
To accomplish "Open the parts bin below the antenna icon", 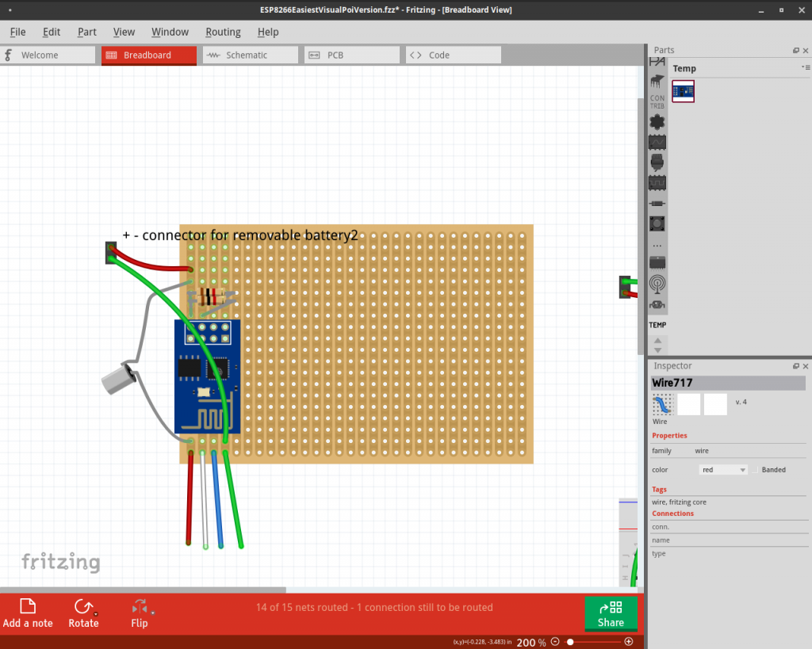I will point(657,305).
